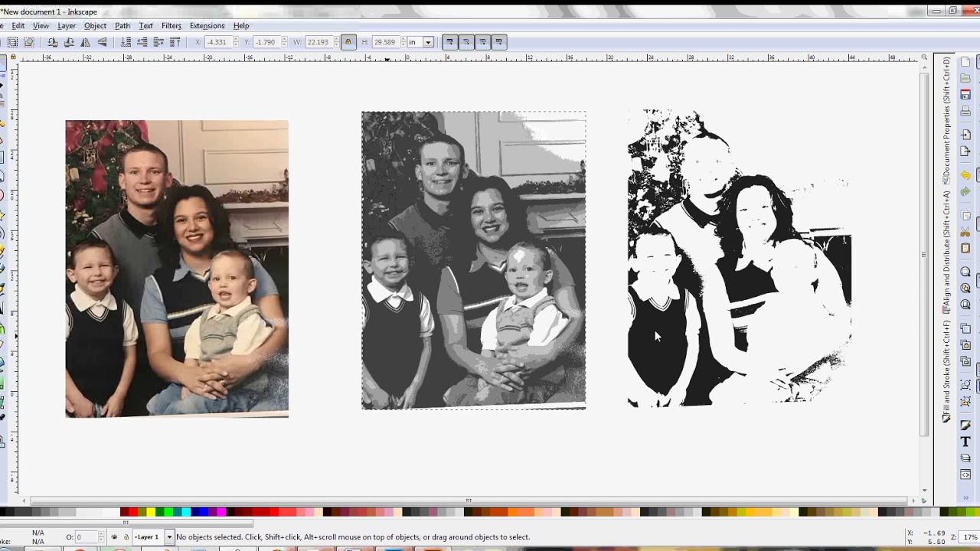Toggle the current layer lock icon
This screenshot has height=551, width=980.
tap(126, 537)
